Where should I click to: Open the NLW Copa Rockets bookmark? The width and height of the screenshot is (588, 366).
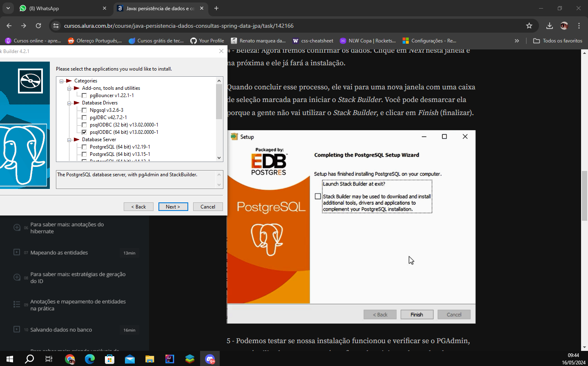click(x=368, y=41)
